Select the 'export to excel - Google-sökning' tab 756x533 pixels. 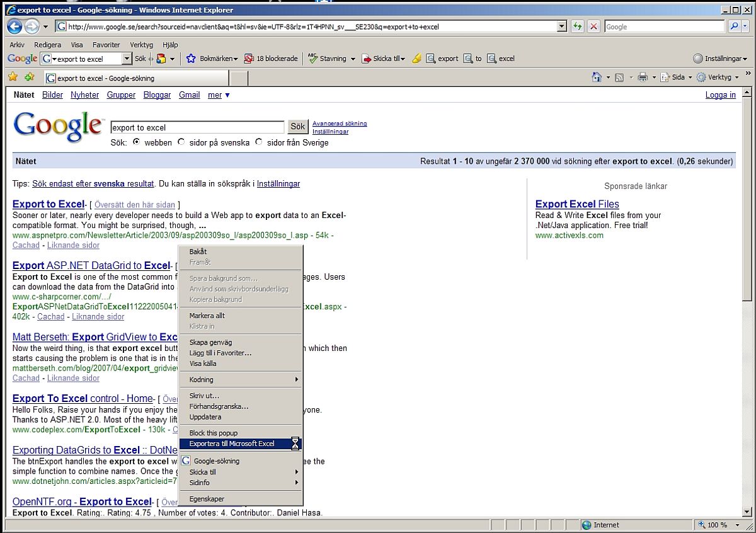(136, 78)
